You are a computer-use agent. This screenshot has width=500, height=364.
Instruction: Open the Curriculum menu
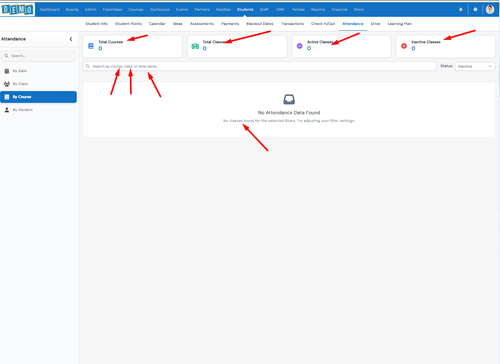pyautogui.click(x=160, y=9)
